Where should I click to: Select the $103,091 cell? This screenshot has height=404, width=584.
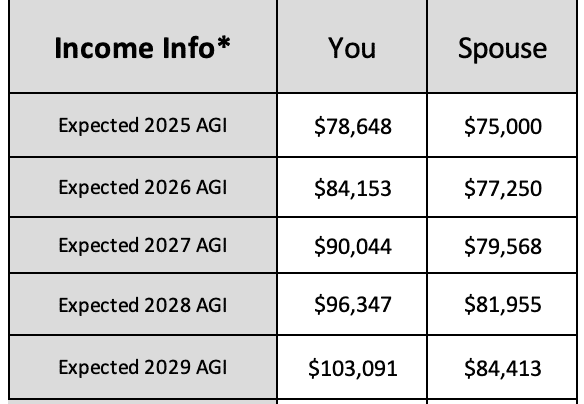352,367
